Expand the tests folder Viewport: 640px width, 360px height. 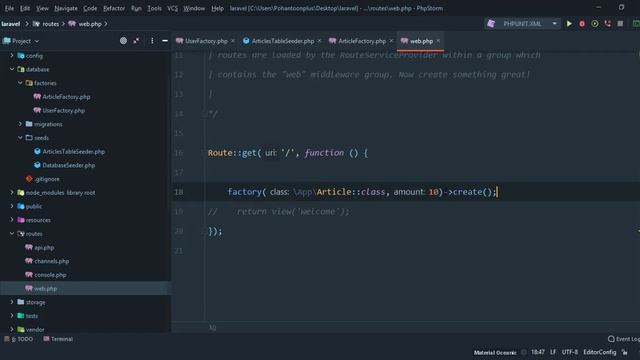pos(11,316)
